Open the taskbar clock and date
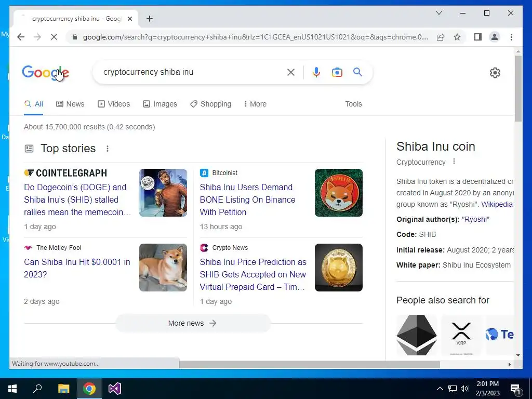 click(487, 389)
